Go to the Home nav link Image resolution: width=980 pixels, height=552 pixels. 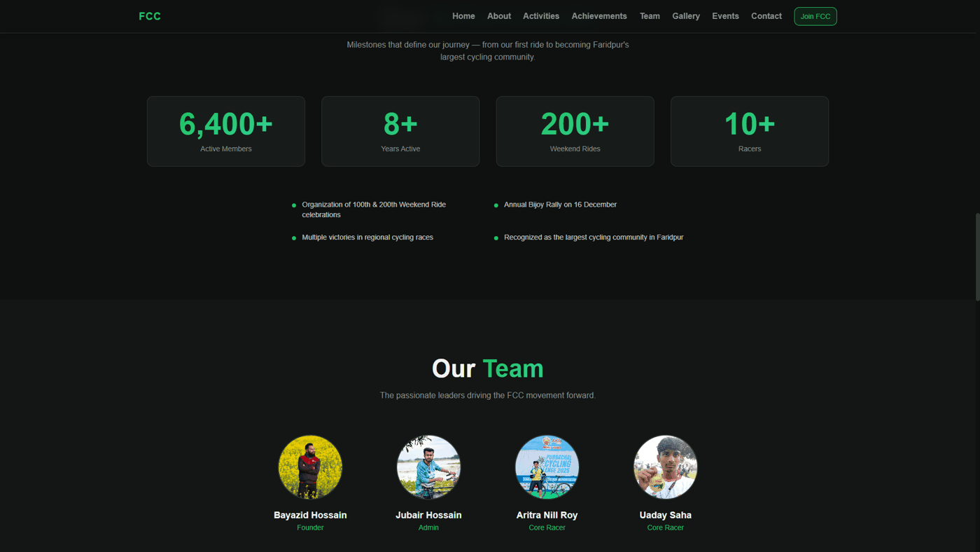(463, 16)
